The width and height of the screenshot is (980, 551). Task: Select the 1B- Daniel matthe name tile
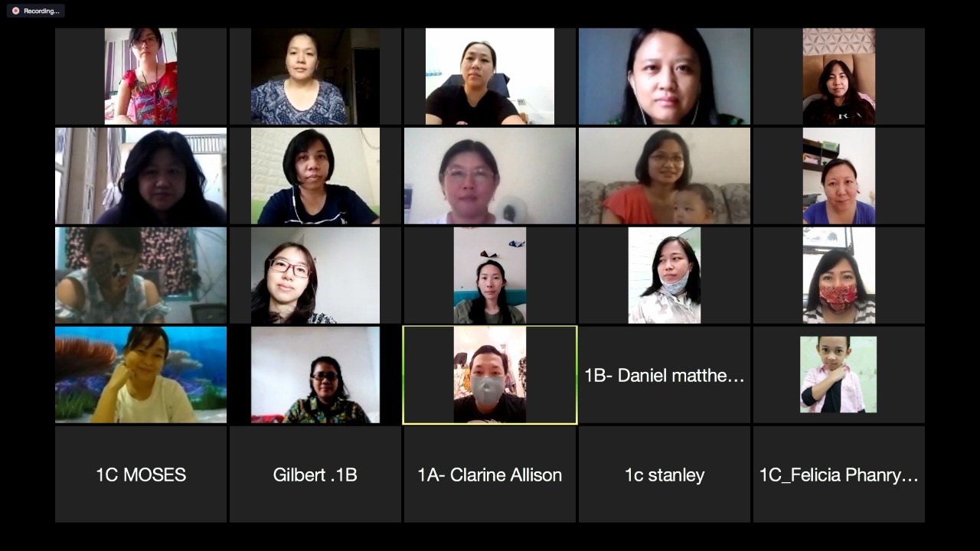(665, 375)
